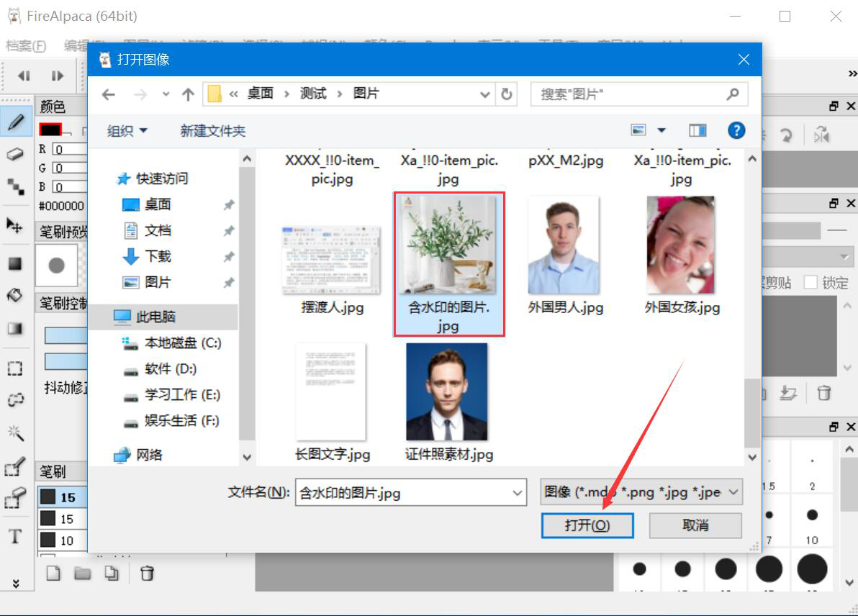This screenshot has height=616, width=858.
Task: Click the 取消 button
Action: [x=695, y=525]
